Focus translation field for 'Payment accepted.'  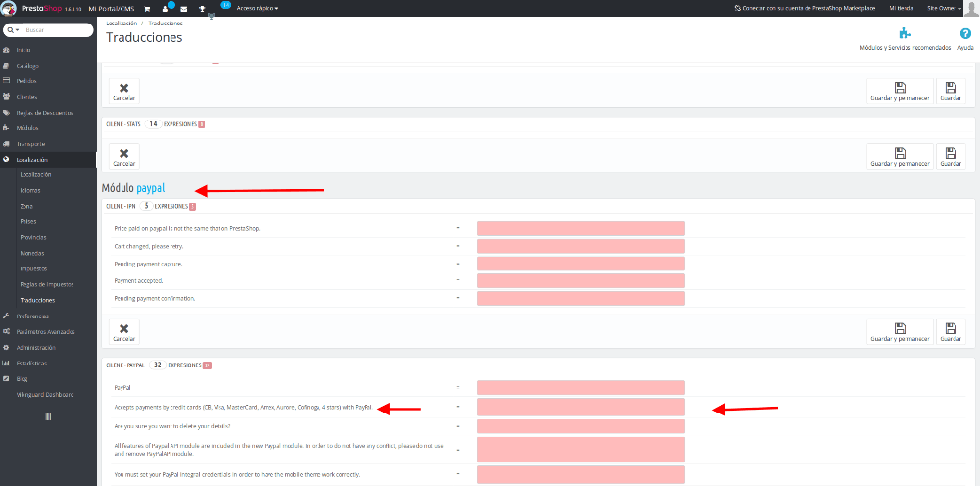580,280
